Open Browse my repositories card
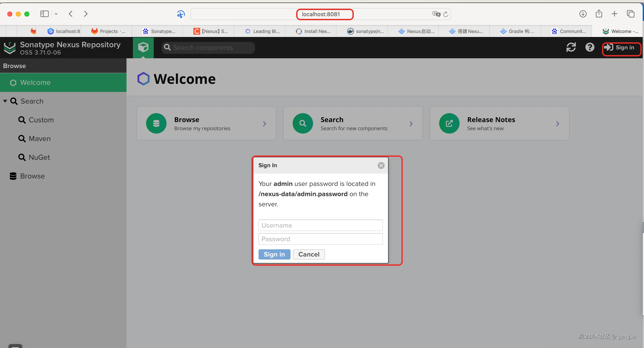Image resolution: width=644 pixels, height=348 pixels. pyautogui.click(x=206, y=124)
